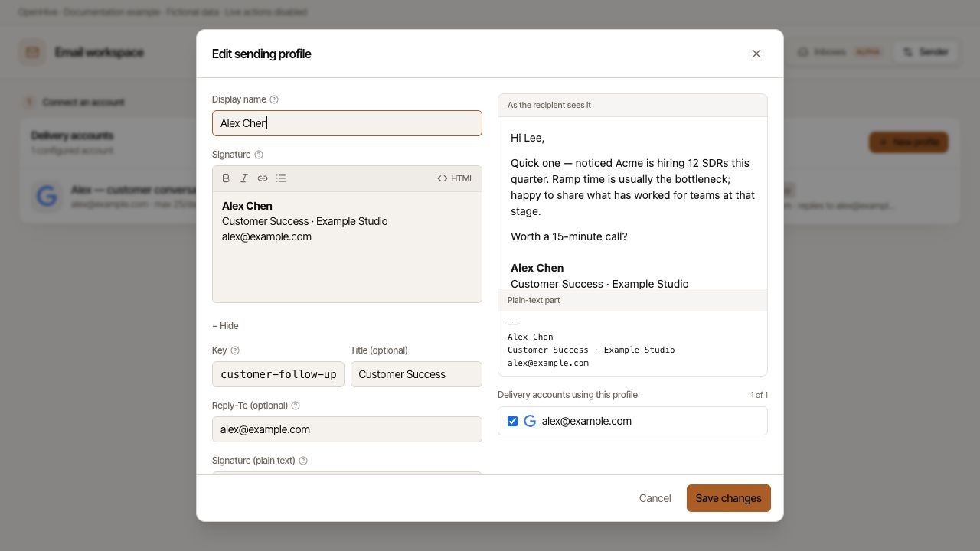Click the 'Plain-text part' preview header
The width and height of the screenshot is (980, 551).
coord(632,300)
